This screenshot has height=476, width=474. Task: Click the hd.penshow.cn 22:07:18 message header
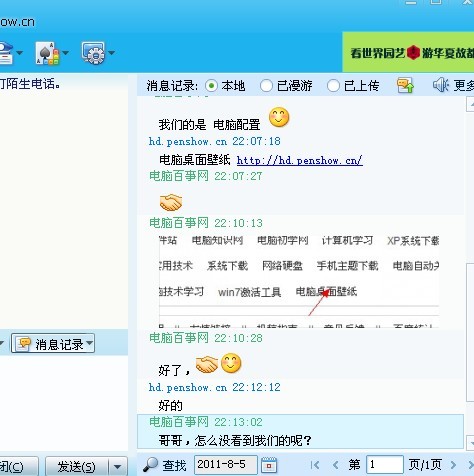(214, 141)
